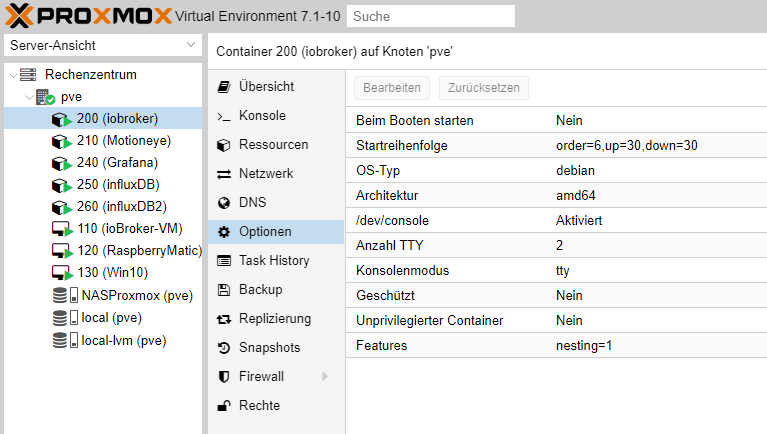
Task: Open the Ressourcen menu item
Action: 273,145
